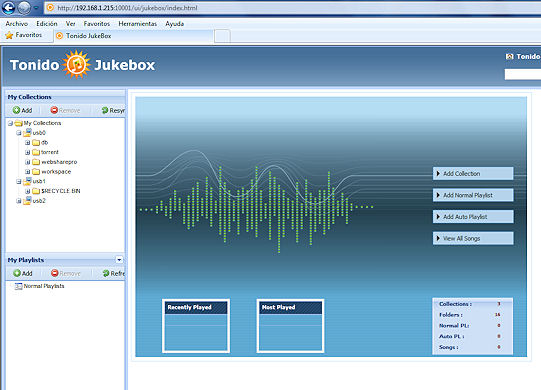The image size is (541, 390).
Task: Select the db folder
Action: pos(40,143)
